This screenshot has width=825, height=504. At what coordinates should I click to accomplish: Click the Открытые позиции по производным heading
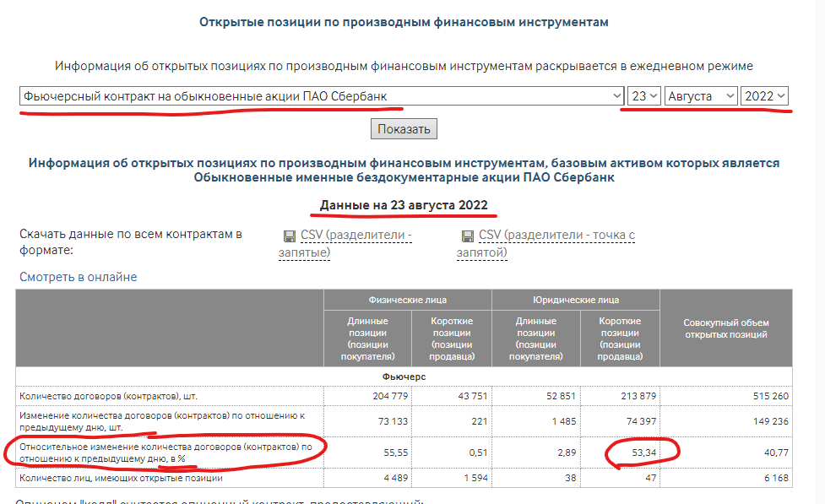point(404,22)
